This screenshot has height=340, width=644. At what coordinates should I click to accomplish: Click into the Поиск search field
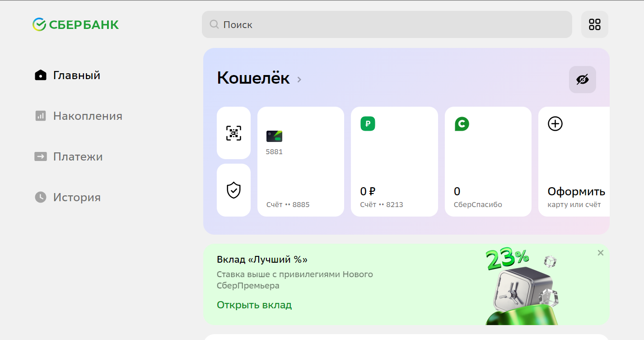387,24
